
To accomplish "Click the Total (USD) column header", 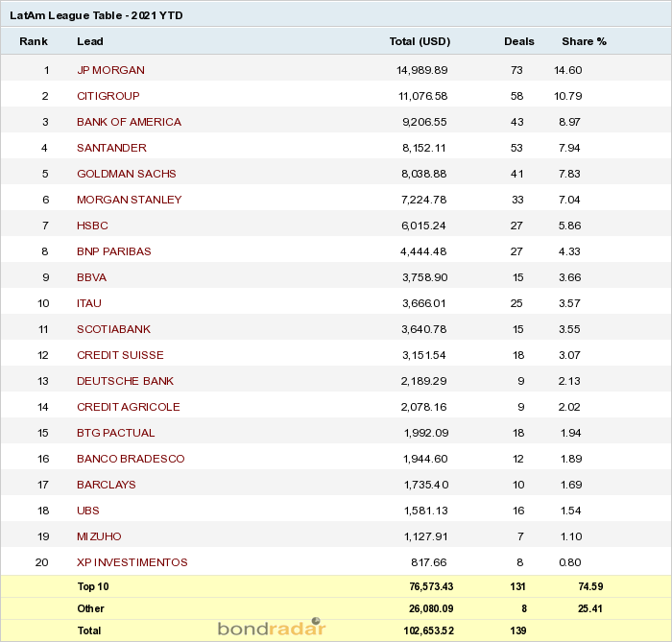I will tap(420, 41).
